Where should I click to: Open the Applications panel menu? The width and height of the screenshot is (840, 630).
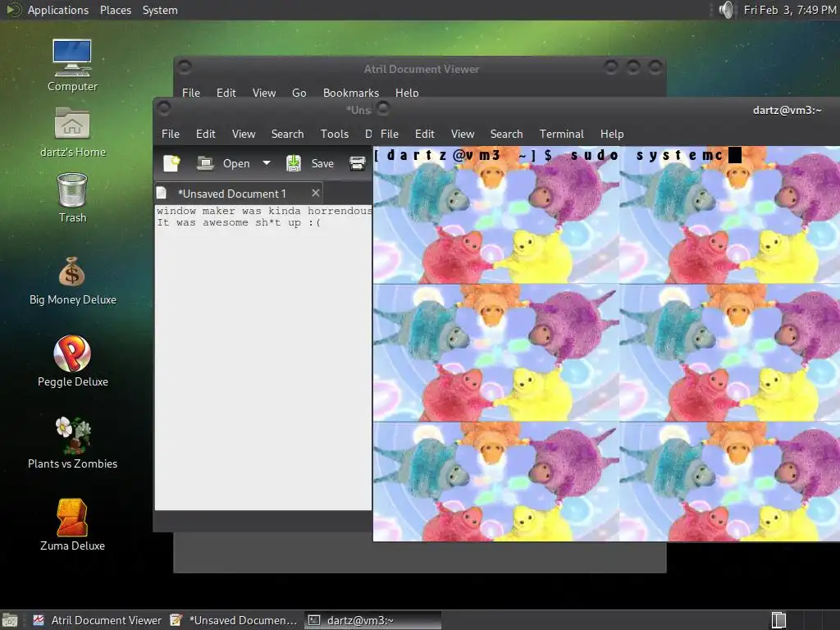coord(58,10)
